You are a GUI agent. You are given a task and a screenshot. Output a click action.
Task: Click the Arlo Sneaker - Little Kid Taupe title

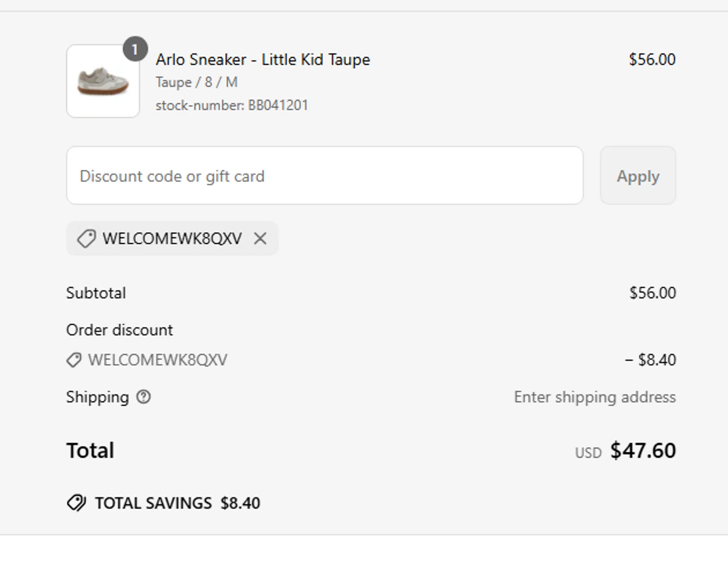pos(263,60)
